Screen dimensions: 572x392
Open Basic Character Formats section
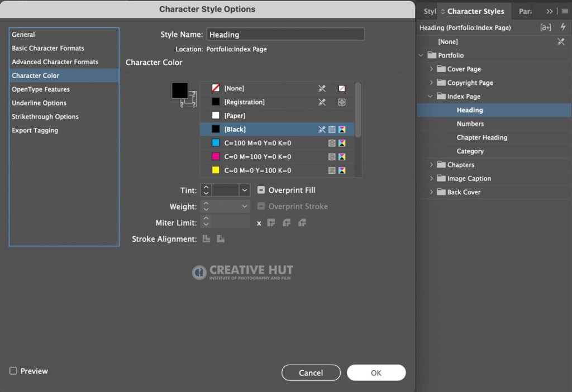(48, 48)
